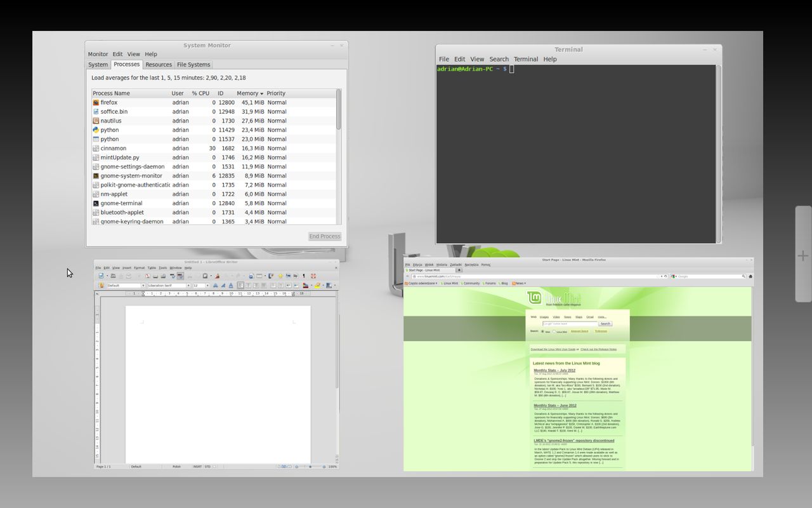Select Justified alignment in Writer

pyautogui.click(x=263, y=285)
